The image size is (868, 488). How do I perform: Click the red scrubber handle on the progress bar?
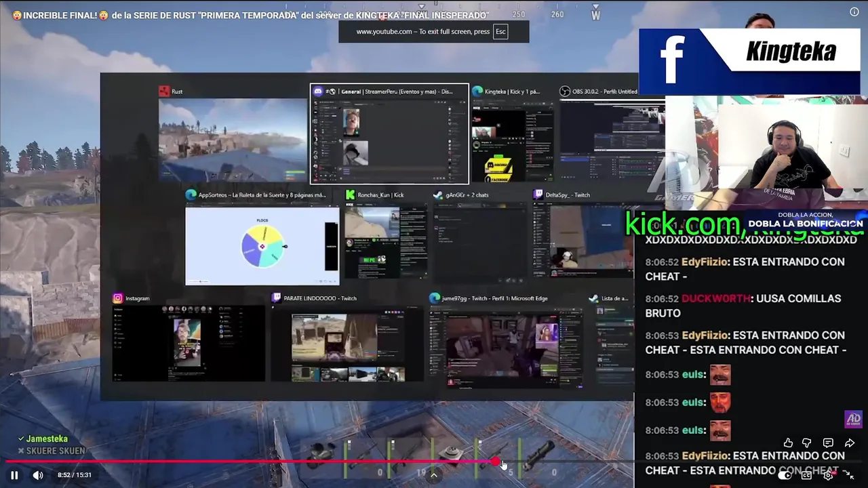[x=496, y=462]
